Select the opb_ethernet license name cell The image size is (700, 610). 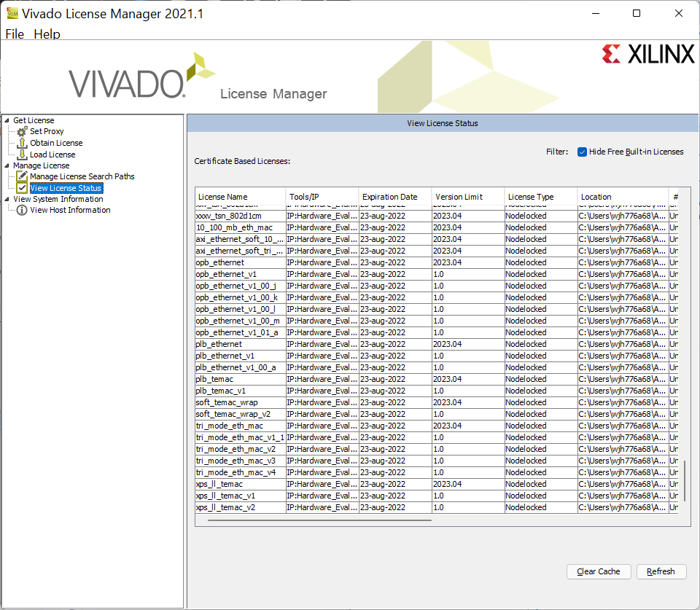pos(241,262)
